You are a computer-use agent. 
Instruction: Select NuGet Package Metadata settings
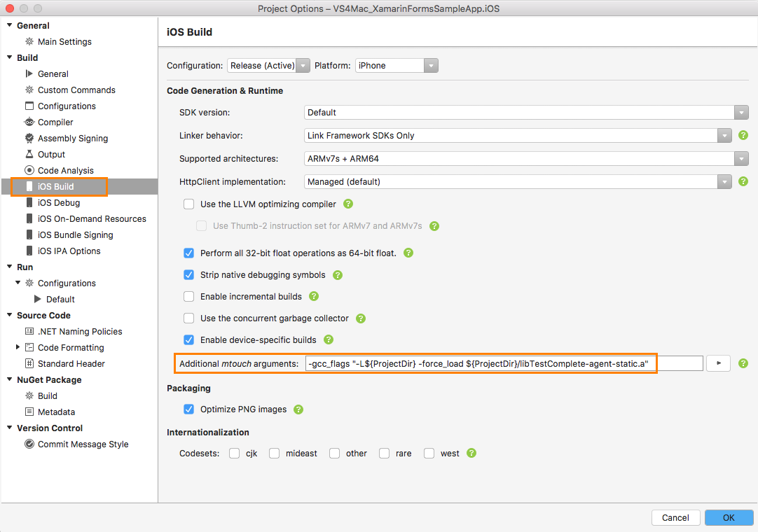(62, 412)
